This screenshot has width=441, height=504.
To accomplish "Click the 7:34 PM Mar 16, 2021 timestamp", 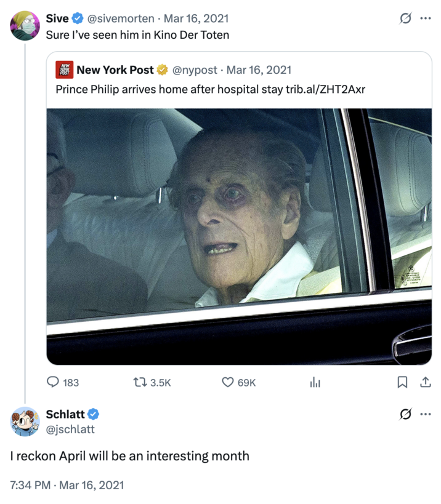I will (67, 485).
